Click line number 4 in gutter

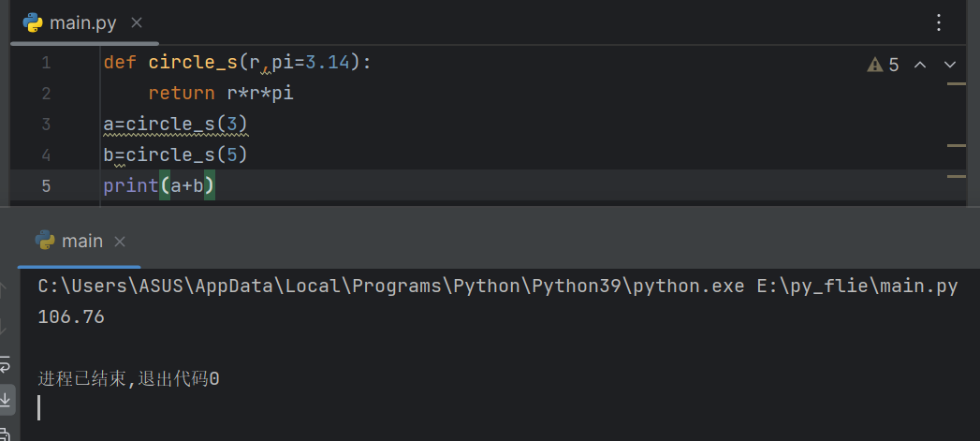(46, 155)
